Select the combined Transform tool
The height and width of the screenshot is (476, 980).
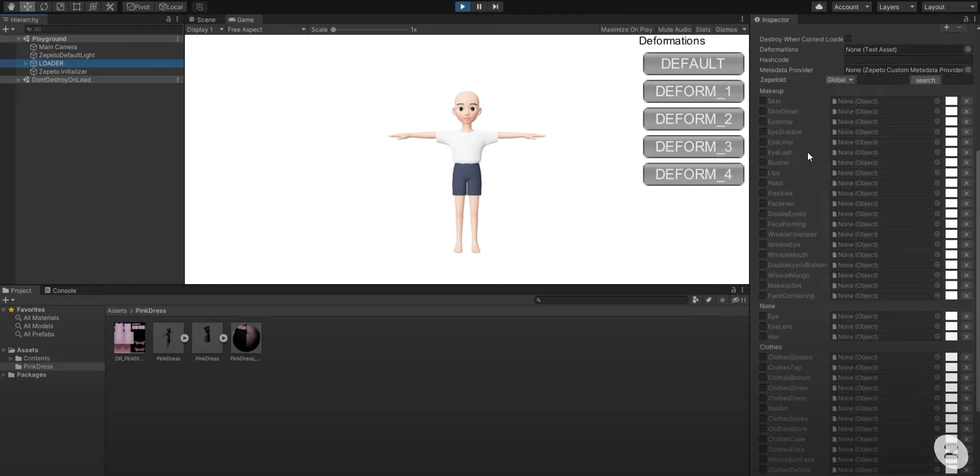click(x=93, y=7)
